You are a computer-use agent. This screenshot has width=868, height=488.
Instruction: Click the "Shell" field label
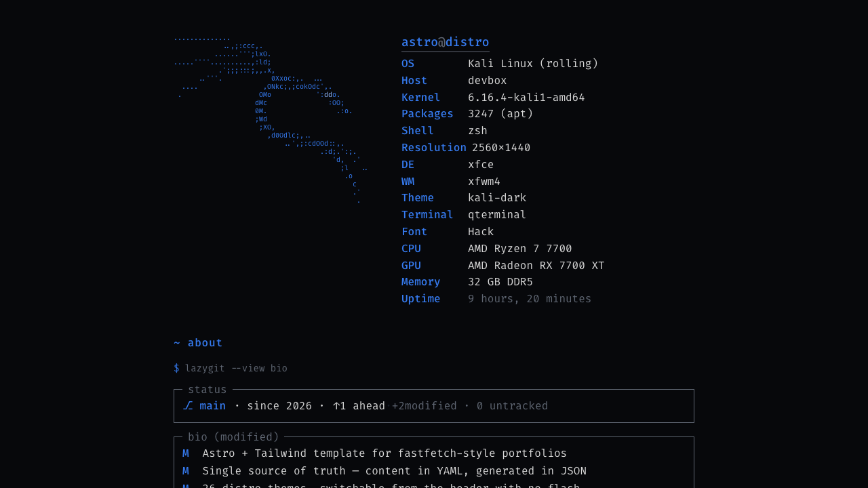(x=418, y=131)
